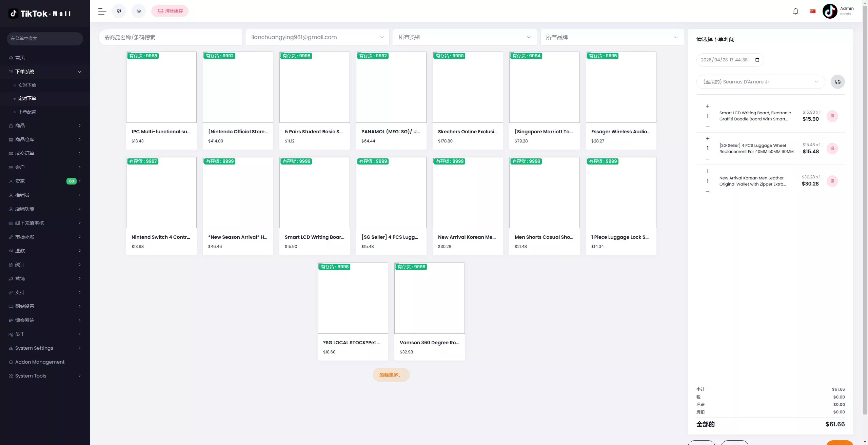Viewport: 868px width, 445px height.
Task: Delete Smart LCD Writing Board from cart
Action: point(832,116)
